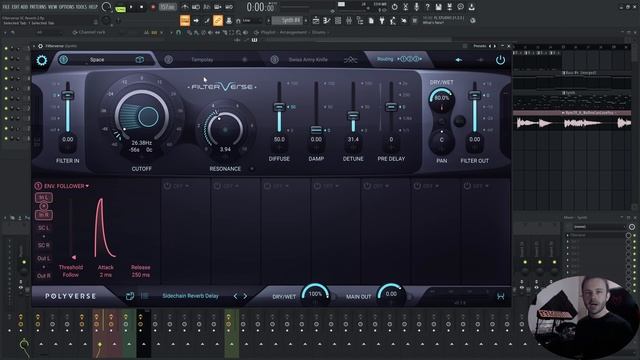Screen dimensions: 640x360
Task: Toggle power of Swiss Army Knife slot
Action: (274, 60)
